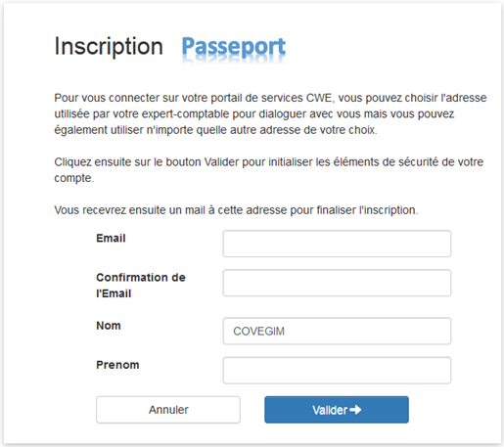504x447 pixels.
Task: Focus the Email input field
Action: 337,244
